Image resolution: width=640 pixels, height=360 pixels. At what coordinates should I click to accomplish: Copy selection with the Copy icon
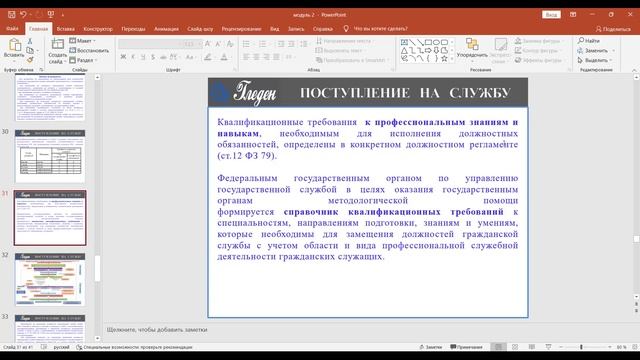pyautogui.click(x=30, y=51)
